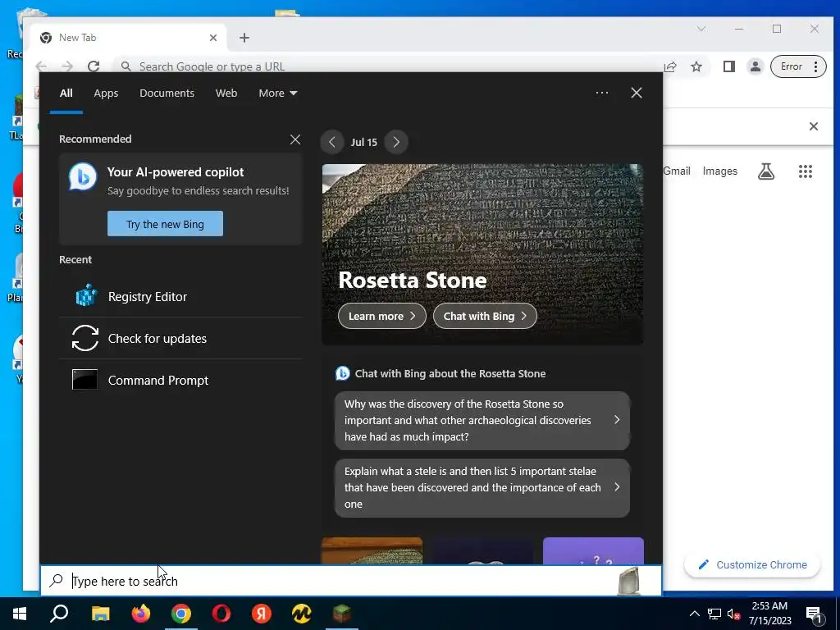The height and width of the screenshot is (630, 840).
Task: Open Chrome tab search chevron
Action: point(701,29)
